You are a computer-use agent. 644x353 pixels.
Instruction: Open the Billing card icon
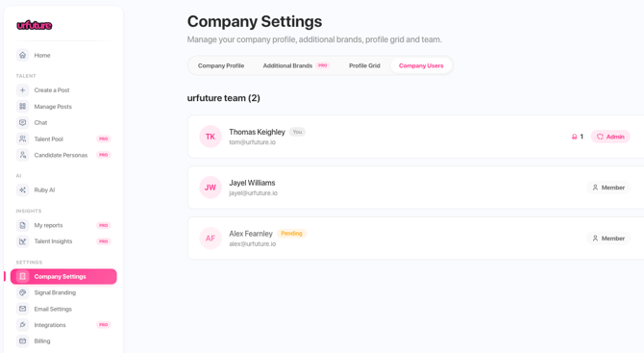pos(23,341)
